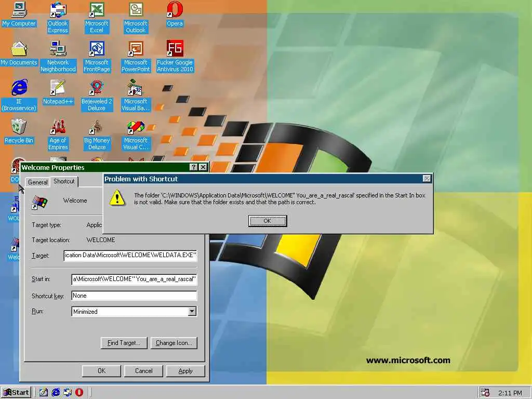Screen dimensions: 532x399
Task: Click the Apply button
Action: [185, 371]
